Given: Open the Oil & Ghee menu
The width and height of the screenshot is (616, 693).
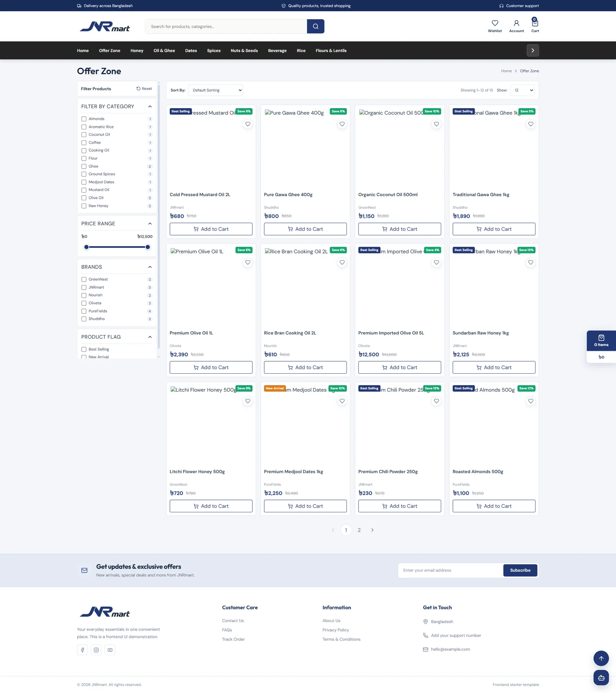Looking at the screenshot, I should [x=164, y=50].
